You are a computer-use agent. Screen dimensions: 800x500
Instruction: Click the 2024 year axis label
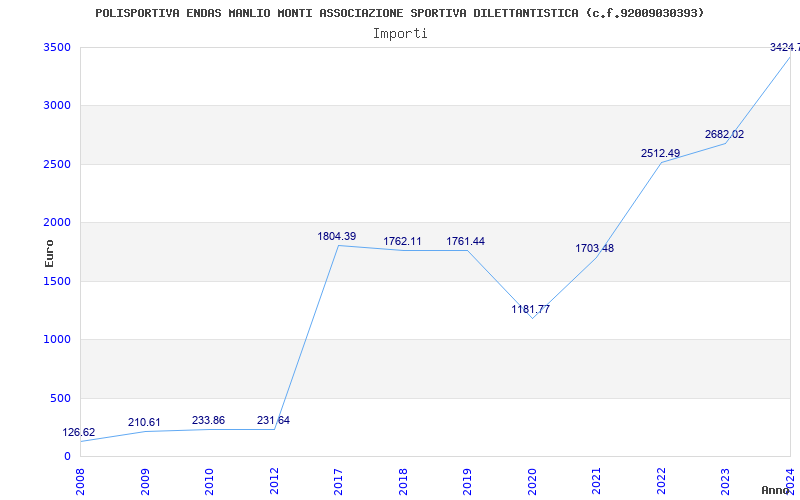pyautogui.click(x=790, y=481)
